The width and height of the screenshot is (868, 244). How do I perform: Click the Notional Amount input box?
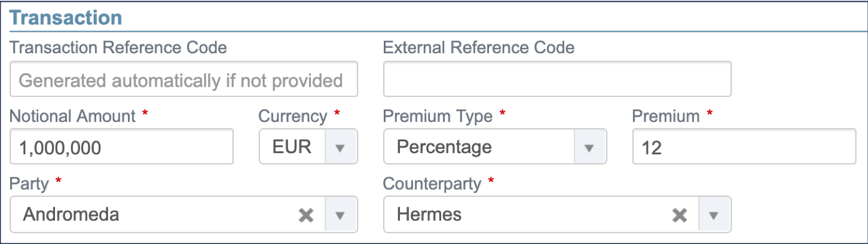click(121, 147)
